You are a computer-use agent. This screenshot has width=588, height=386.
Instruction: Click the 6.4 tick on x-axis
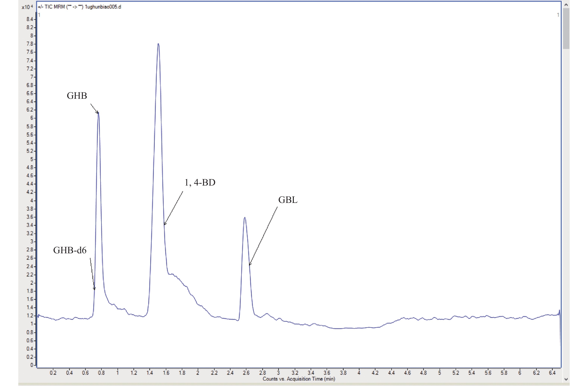coord(552,373)
